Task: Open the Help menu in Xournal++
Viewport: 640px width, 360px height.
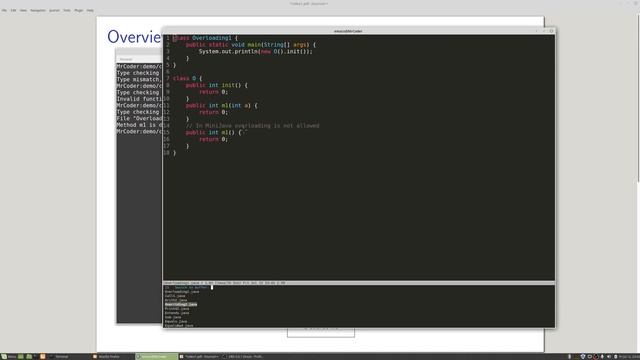Action: click(90, 10)
